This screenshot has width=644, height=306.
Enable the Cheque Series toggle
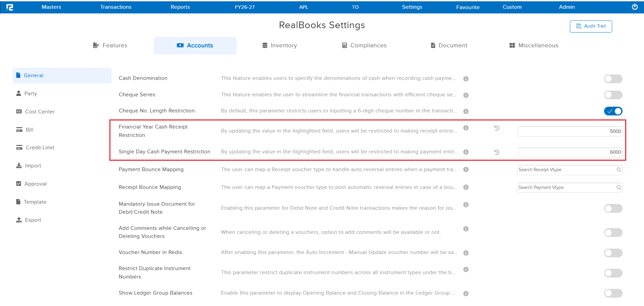(x=613, y=95)
